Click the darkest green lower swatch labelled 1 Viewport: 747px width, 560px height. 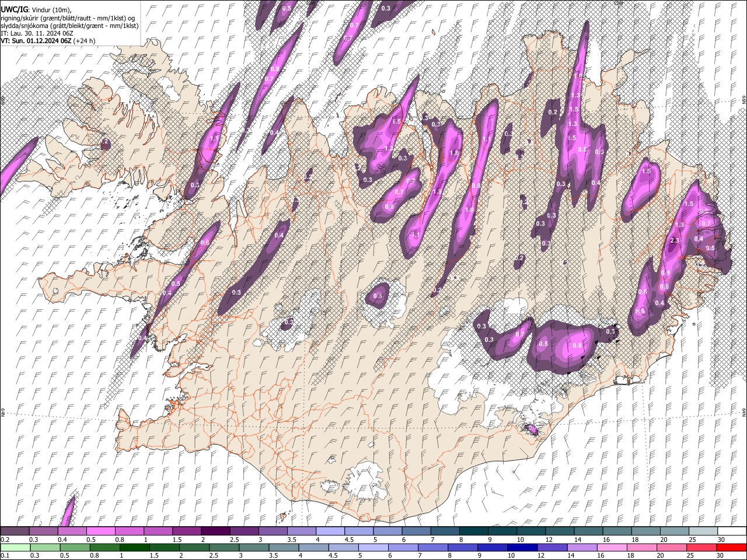[x=135, y=548]
